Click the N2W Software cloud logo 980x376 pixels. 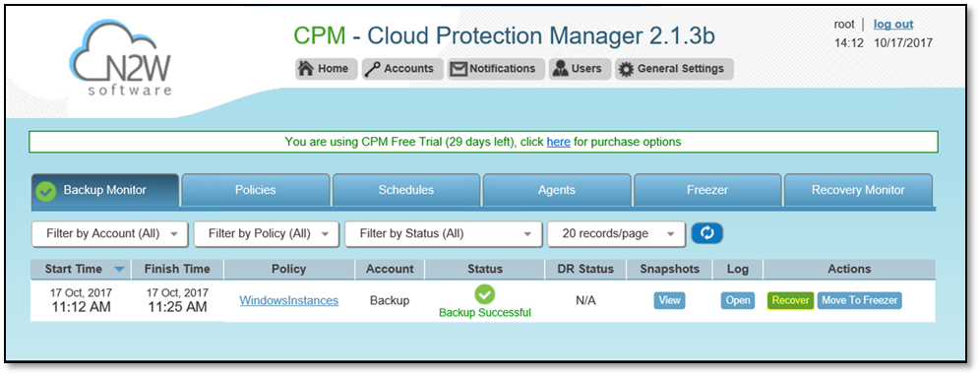pyautogui.click(x=120, y=58)
